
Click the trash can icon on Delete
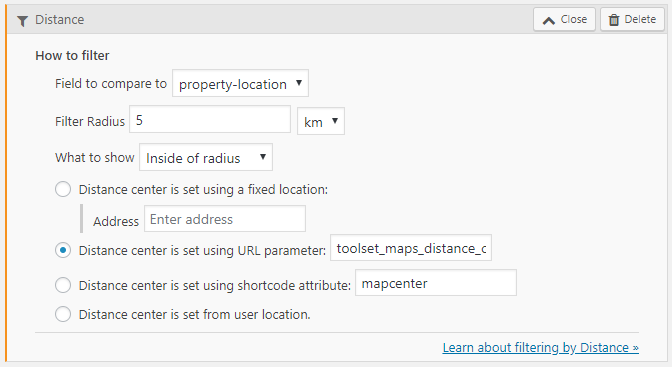click(614, 20)
